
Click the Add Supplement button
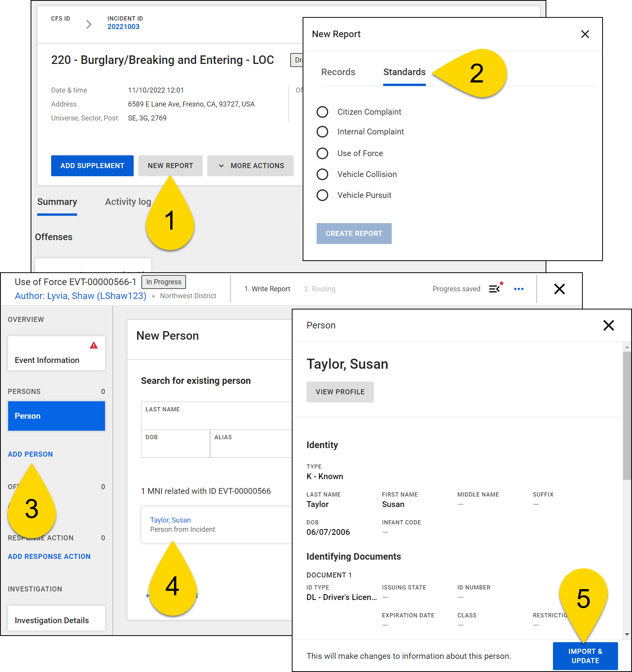92,166
